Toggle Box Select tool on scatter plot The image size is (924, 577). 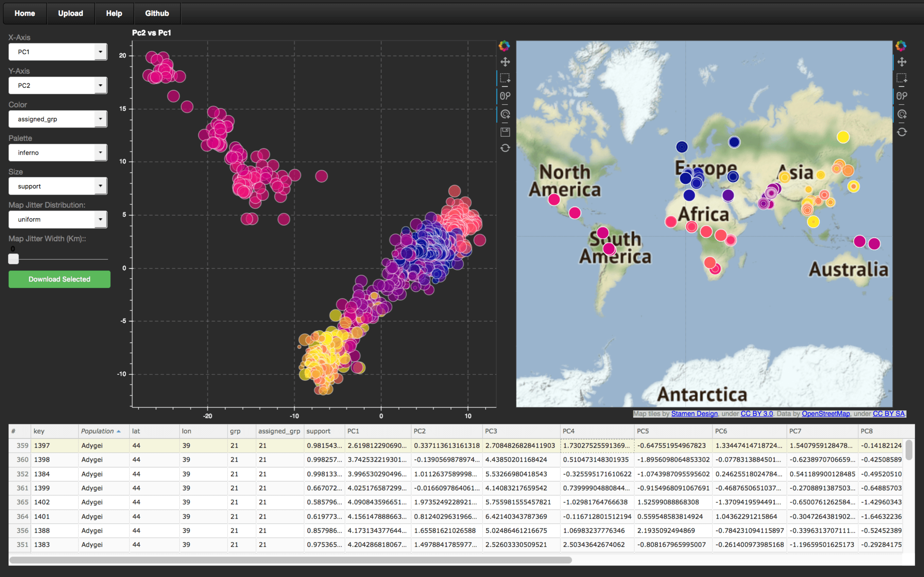505,78
